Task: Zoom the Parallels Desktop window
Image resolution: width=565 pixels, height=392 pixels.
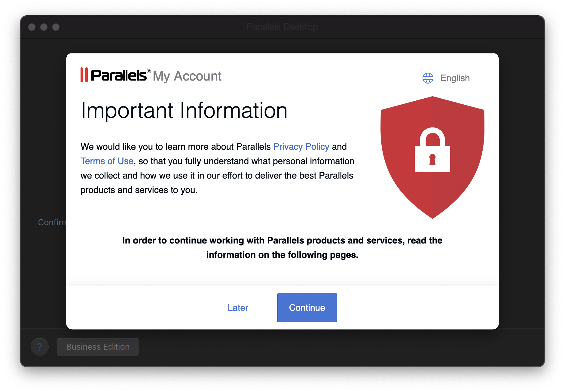Action: click(x=56, y=27)
